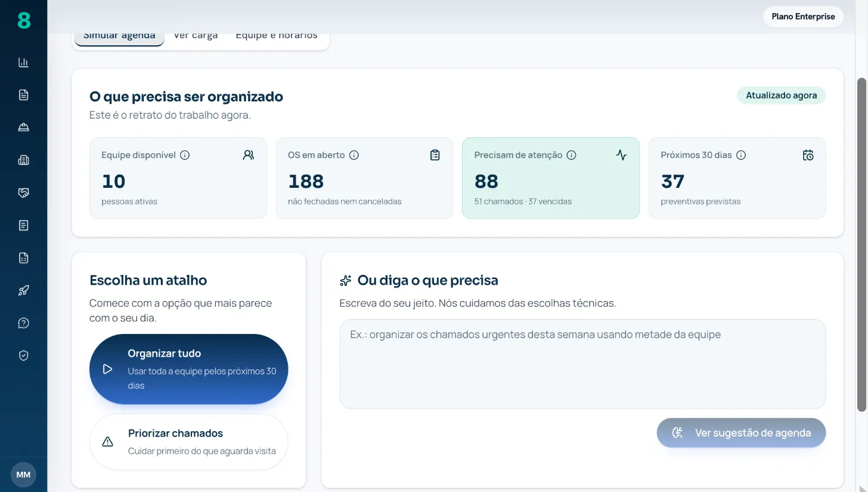Click the pulse icon on Precisam de atenção card

pos(621,155)
